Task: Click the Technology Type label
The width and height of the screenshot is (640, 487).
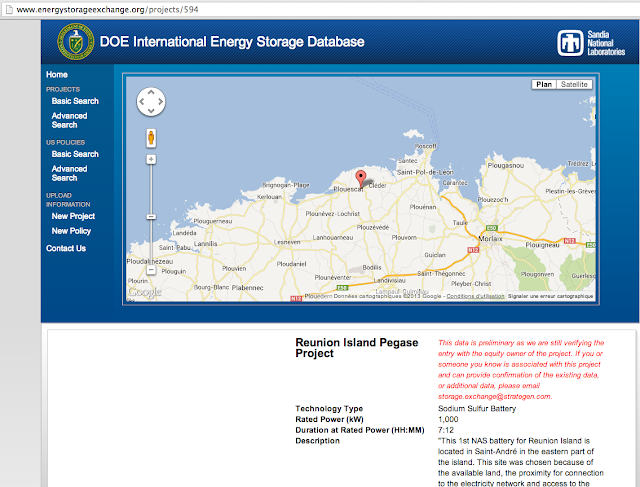Action: coord(329,409)
